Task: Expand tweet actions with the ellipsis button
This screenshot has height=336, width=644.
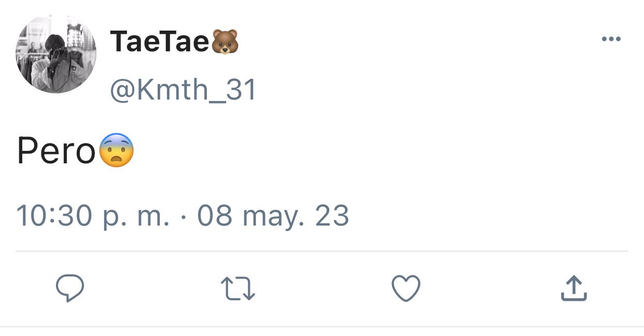Action: pyautogui.click(x=611, y=39)
